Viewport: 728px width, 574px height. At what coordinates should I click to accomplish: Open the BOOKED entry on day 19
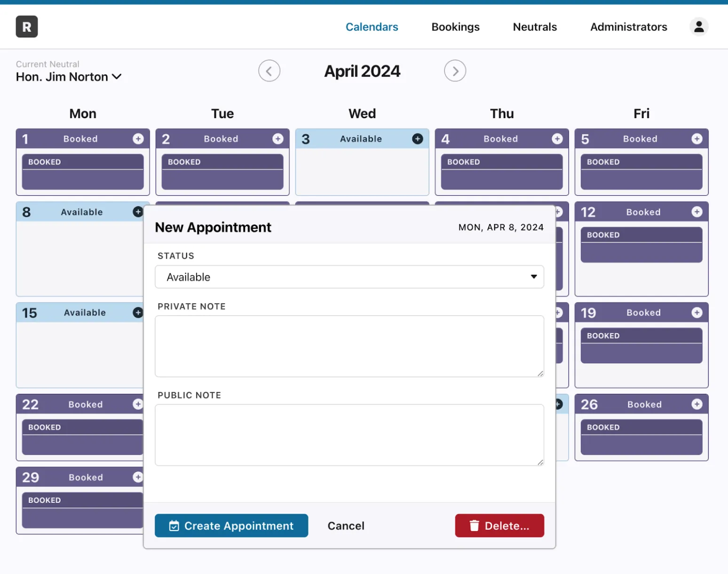641,345
